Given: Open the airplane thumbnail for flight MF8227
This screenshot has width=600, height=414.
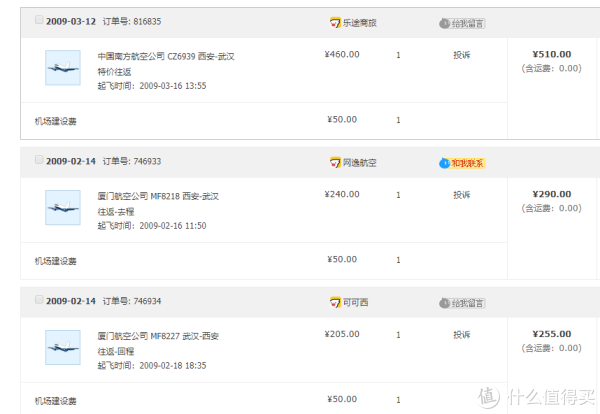Looking at the screenshot, I should (x=63, y=347).
